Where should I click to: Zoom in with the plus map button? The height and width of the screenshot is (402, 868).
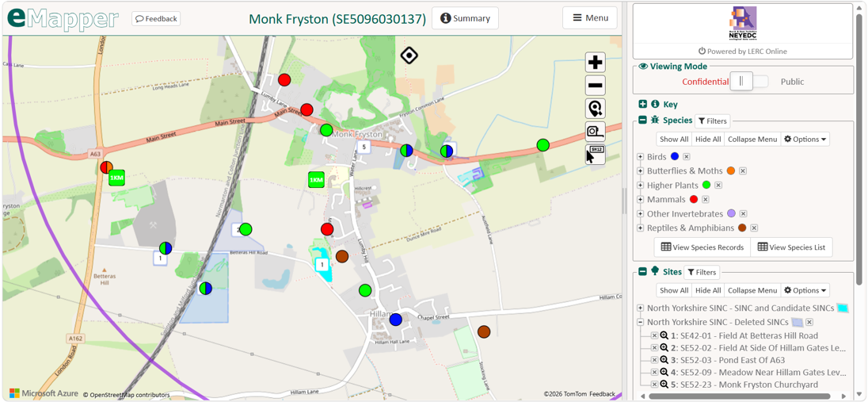click(595, 63)
